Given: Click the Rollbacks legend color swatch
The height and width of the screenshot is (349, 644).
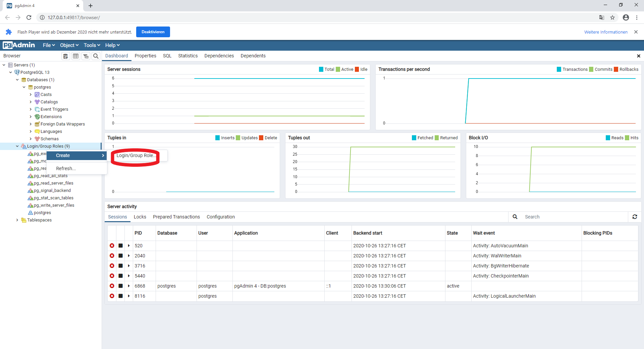Looking at the screenshot, I should click(x=616, y=69).
